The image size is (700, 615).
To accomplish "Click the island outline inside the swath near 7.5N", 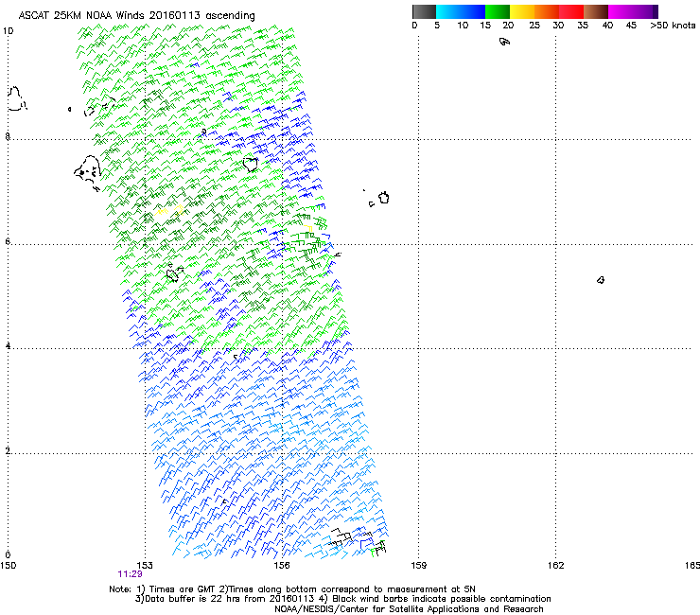I will pos(251,164).
